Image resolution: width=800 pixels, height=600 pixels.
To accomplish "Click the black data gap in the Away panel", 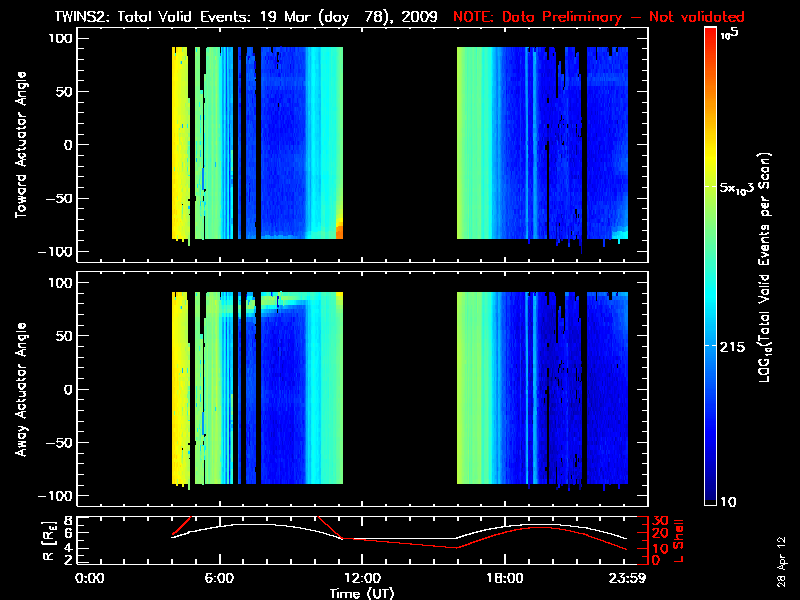I will 400,389.
